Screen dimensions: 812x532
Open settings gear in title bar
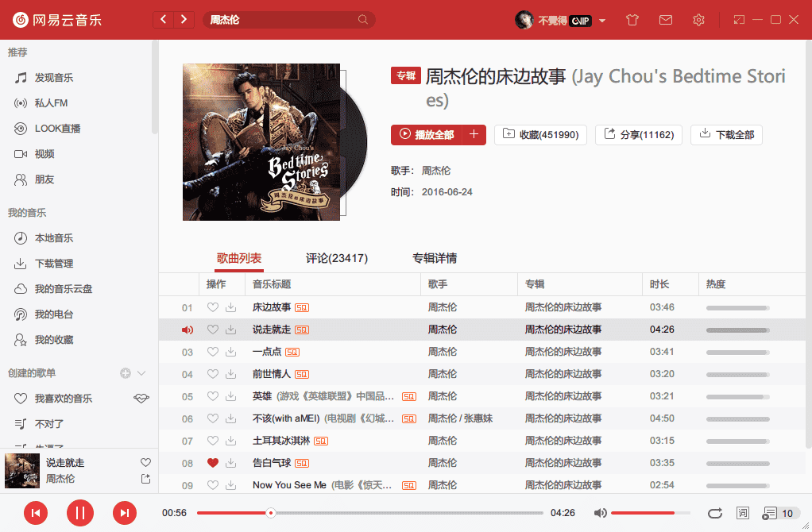(698, 20)
